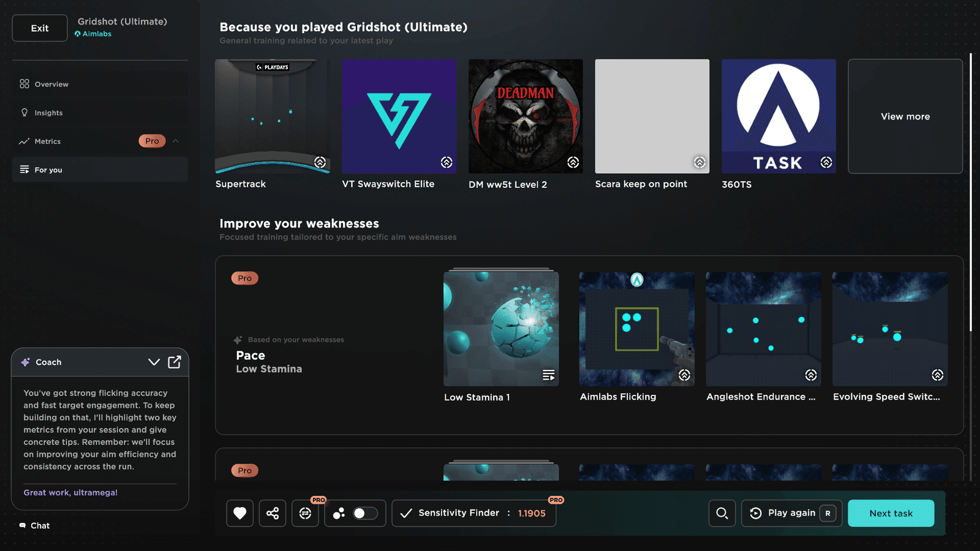Screen dimensions: 980x551
Task: Click the Low Stamina subtitle text
Action: click(x=269, y=369)
